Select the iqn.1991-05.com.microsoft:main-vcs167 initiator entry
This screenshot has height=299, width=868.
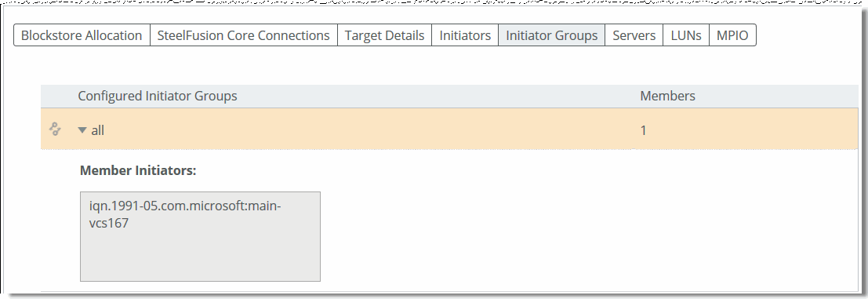[x=186, y=214]
